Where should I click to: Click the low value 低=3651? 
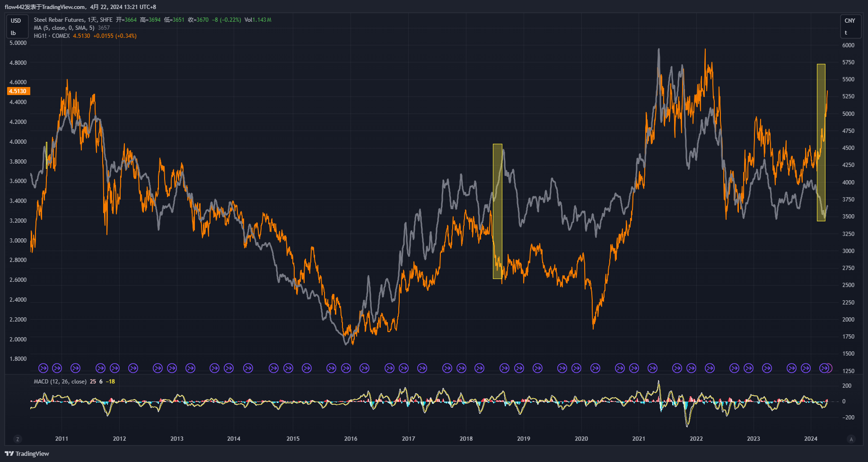175,20
